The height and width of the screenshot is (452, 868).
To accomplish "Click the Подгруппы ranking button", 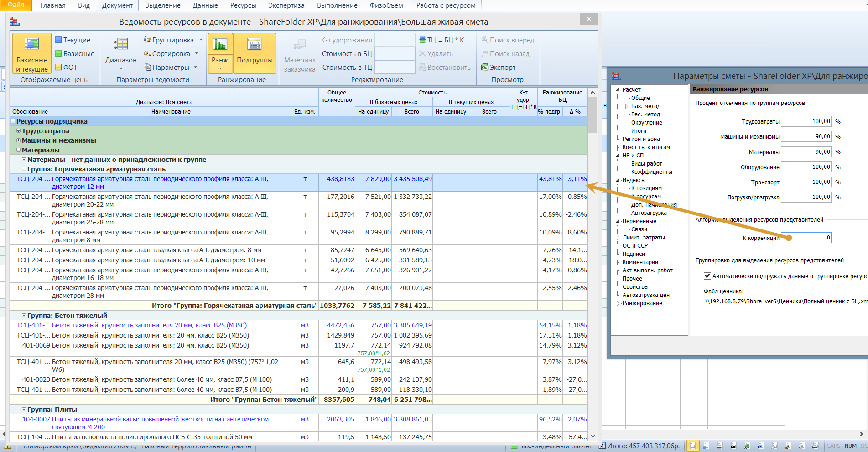I will (255, 53).
